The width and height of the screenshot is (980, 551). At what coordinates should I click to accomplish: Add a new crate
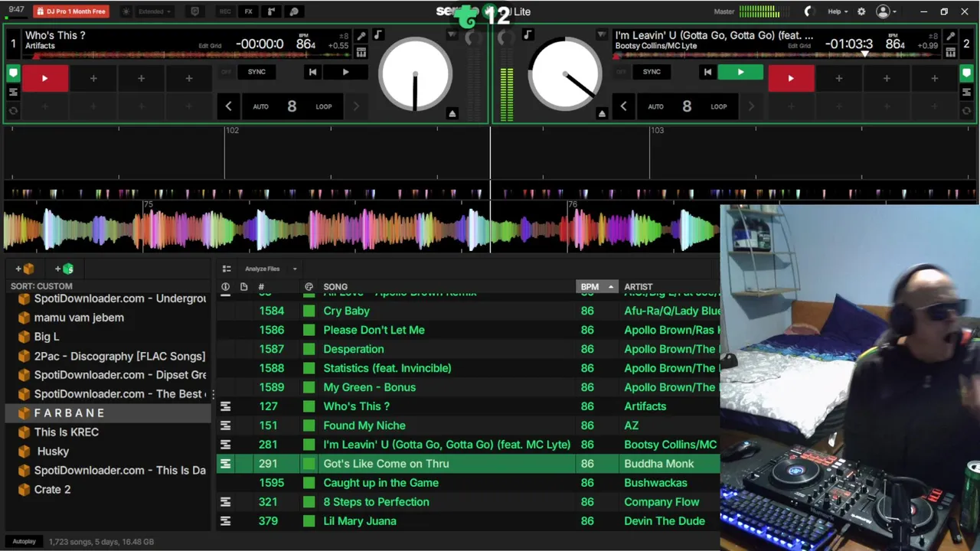(x=24, y=269)
